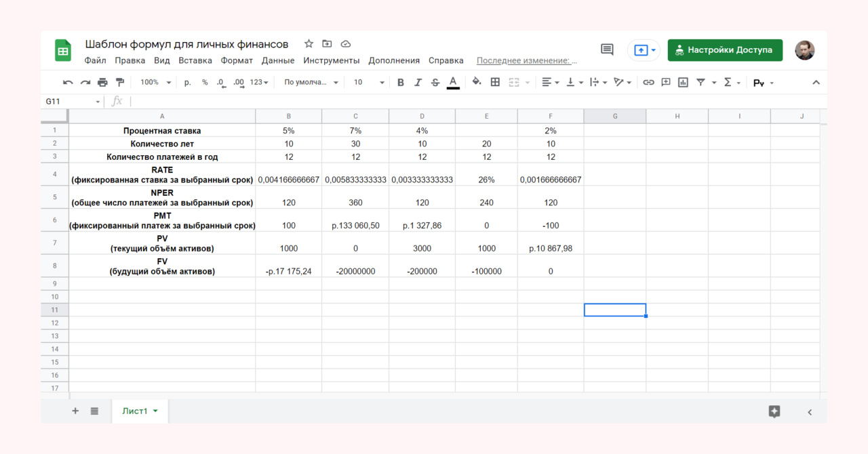Toggle bold formatting
The height and width of the screenshot is (454, 868).
click(x=400, y=83)
